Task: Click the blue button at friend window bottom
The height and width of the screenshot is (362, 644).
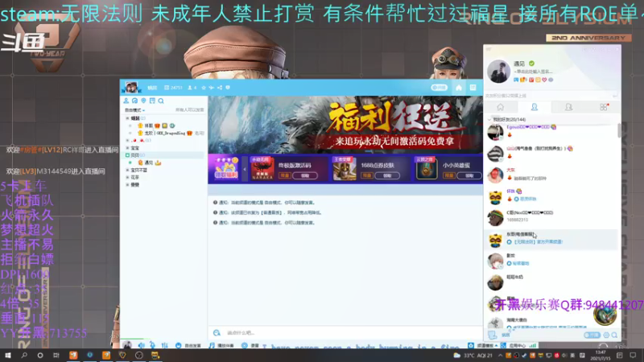Action: pos(592,335)
